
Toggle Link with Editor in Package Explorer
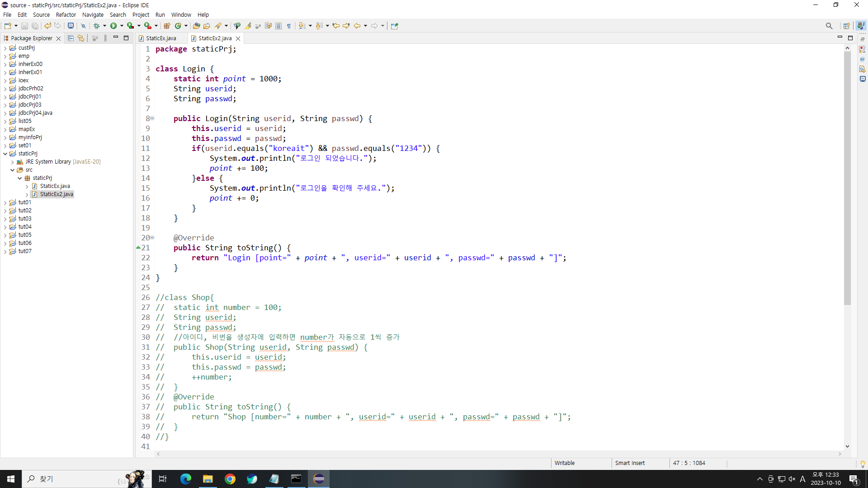(81, 38)
